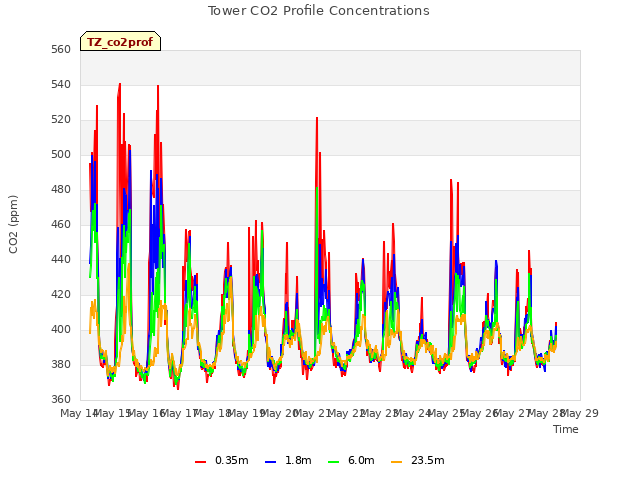Viewport: 640px width, 480px height.
Task: Click the 420 y-axis tick label
Action: 61,295
